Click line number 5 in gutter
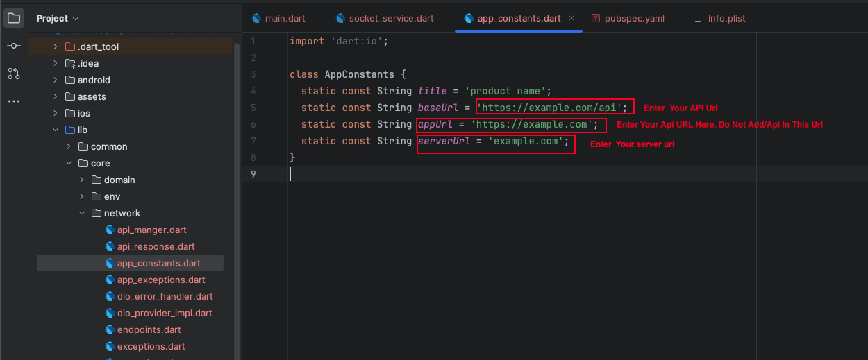The image size is (868, 360). (x=253, y=108)
